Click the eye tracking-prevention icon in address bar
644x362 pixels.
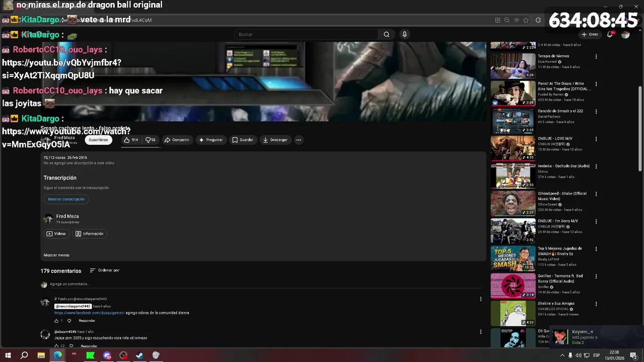click(516, 20)
